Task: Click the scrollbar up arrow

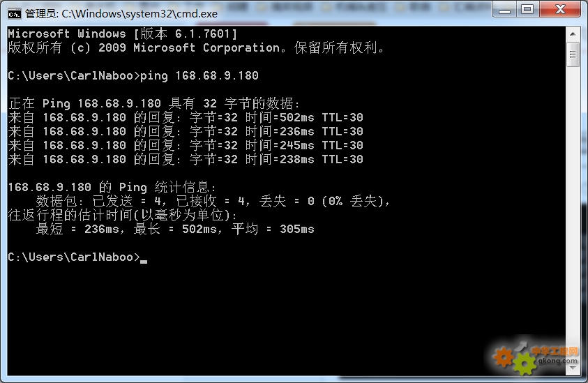Action: (573, 34)
